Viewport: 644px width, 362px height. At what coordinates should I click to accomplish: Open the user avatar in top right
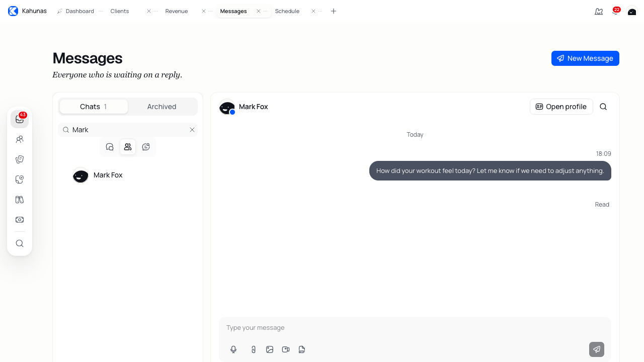click(632, 11)
